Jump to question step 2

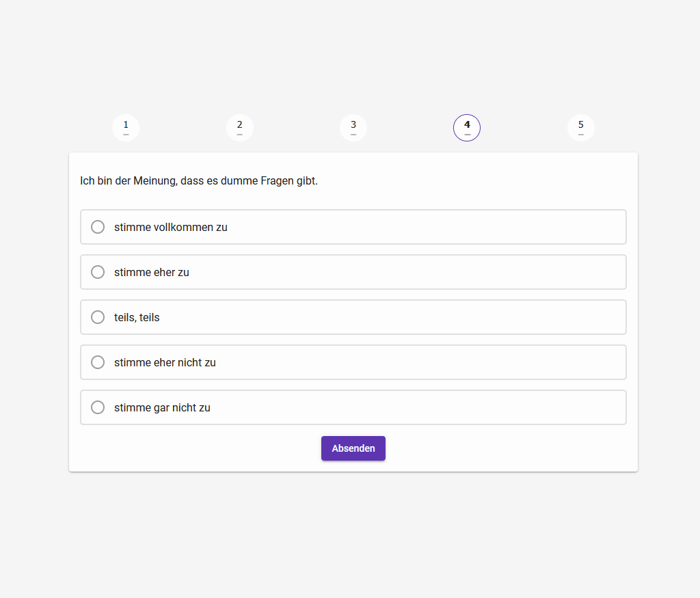pos(239,127)
